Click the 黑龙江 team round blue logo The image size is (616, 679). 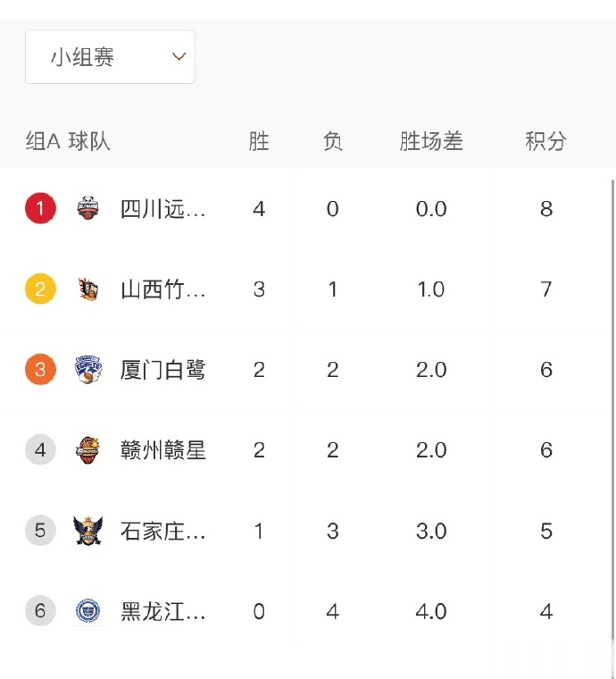click(x=88, y=611)
